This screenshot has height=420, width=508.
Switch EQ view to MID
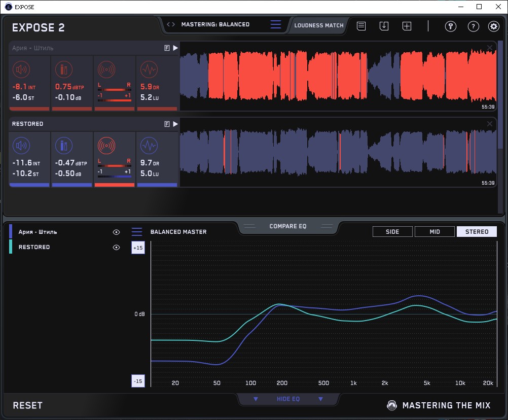pyautogui.click(x=434, y=232)
